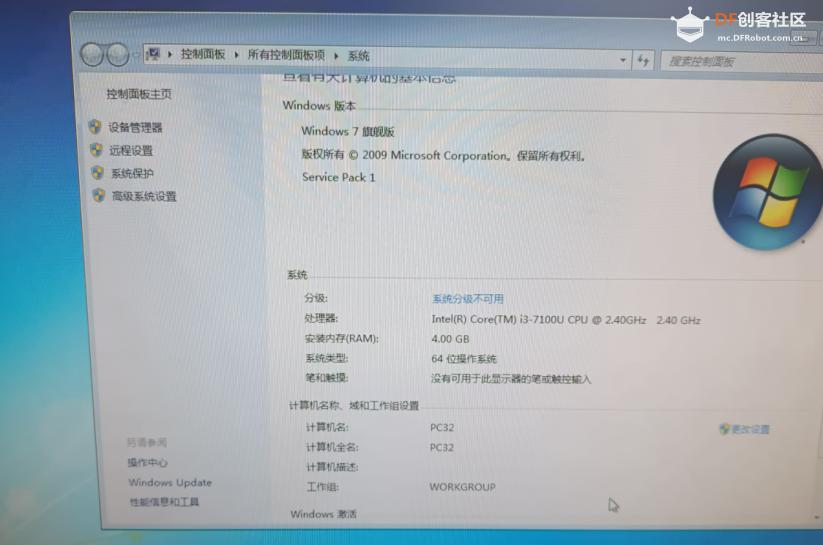The width and height of the screenshot is (823, 545).
Task: Select the 系统 breadcrumb
Action: point(358,56)
